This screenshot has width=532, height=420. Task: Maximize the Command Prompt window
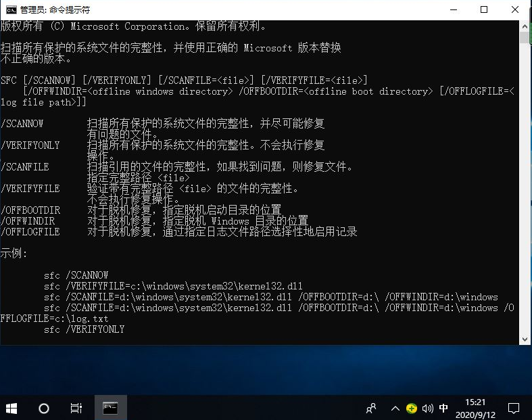(484, 9)
